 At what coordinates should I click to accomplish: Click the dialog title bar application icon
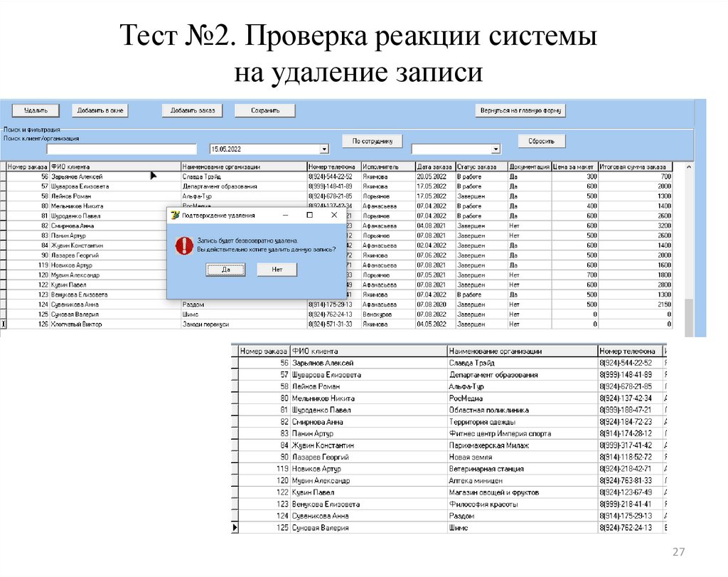click(x=175, y=215)
